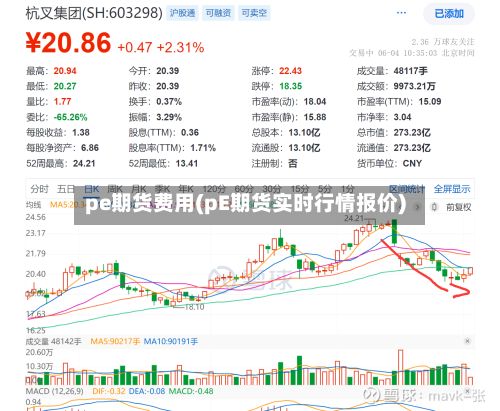Click the 沪股通 tag
This screenshot has width=500, height=411.
coord(182,13)
